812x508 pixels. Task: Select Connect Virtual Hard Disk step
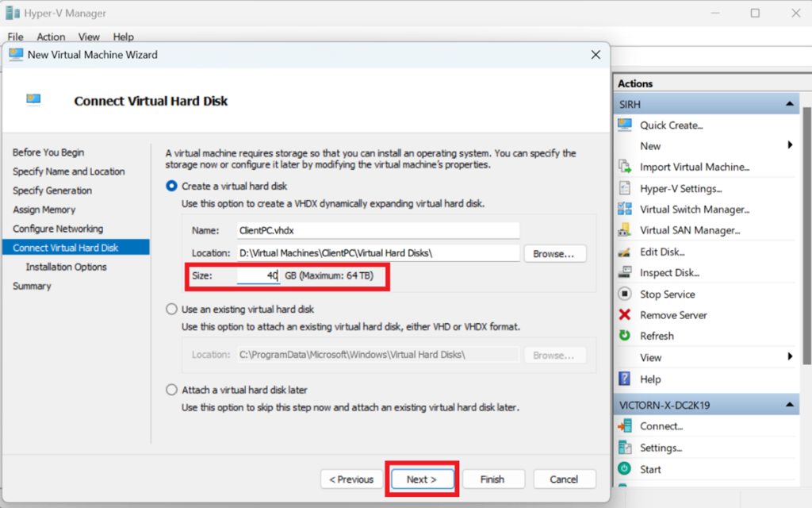[x=75, y=248]
